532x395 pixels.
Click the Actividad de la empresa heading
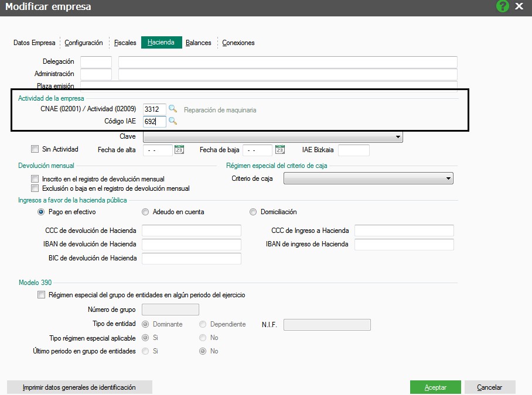51,98
